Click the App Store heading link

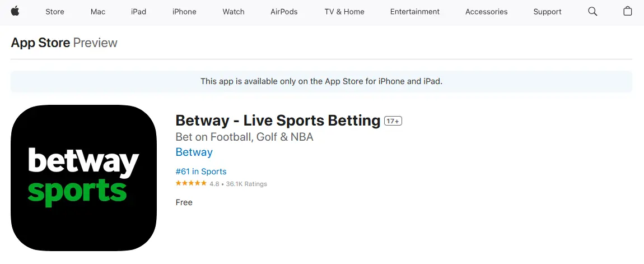pos(40,43)
